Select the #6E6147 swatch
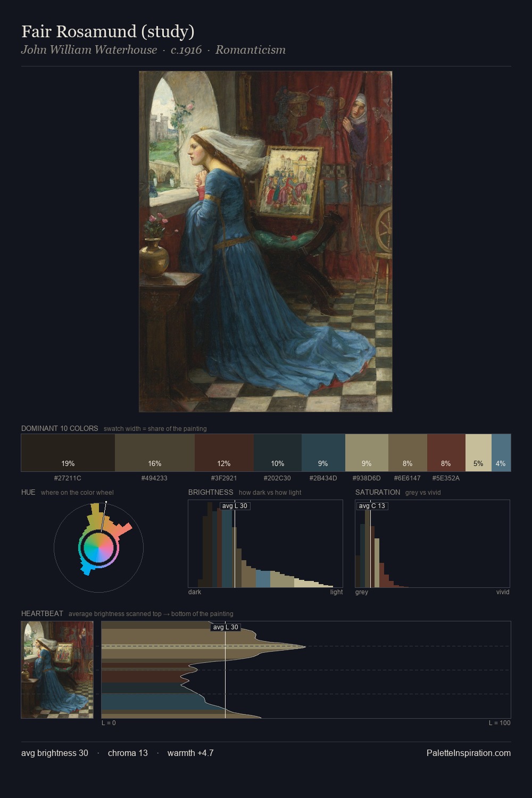Viewport: 532px width, 798px height. click(408, 453)
